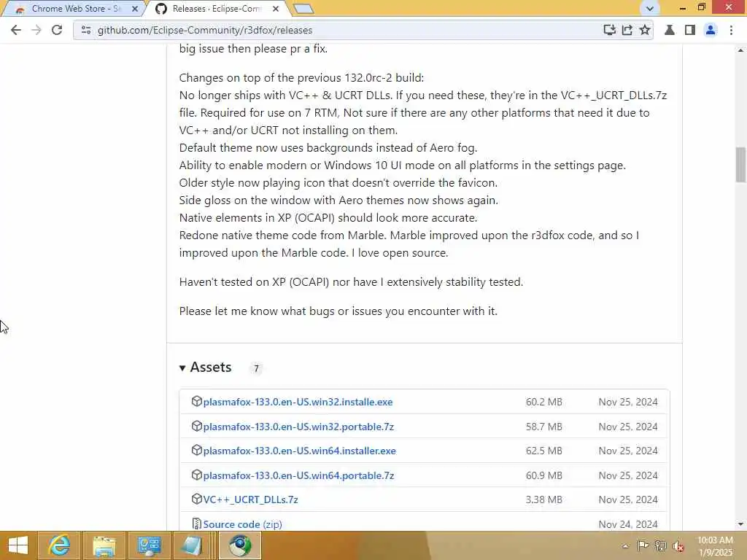747x560 pixels.
Task: Open tab search dropdown chevron
Action: coord(649,9)
